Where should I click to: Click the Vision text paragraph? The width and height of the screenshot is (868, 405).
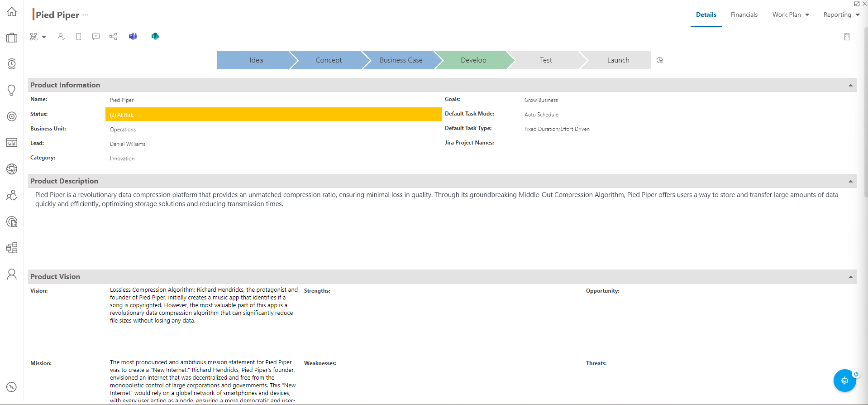pos(204,305)
